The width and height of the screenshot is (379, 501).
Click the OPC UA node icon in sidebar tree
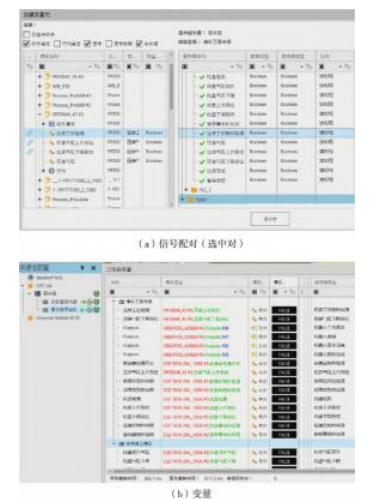click(31, 286)
